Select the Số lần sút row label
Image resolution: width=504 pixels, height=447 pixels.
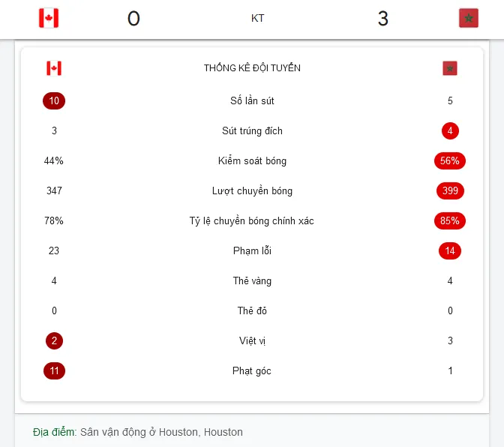tap(252, 101)
